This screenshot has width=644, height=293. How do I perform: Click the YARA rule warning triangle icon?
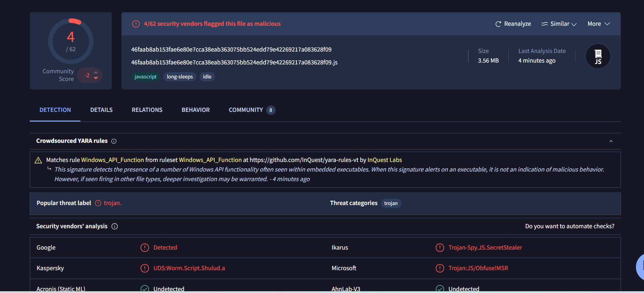(38, 160)
